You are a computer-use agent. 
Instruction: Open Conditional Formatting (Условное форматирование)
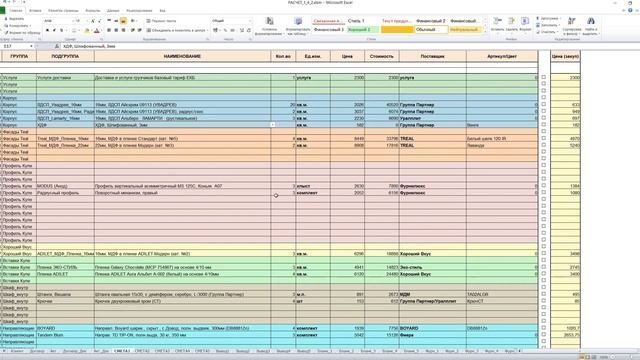click(269, 26)
